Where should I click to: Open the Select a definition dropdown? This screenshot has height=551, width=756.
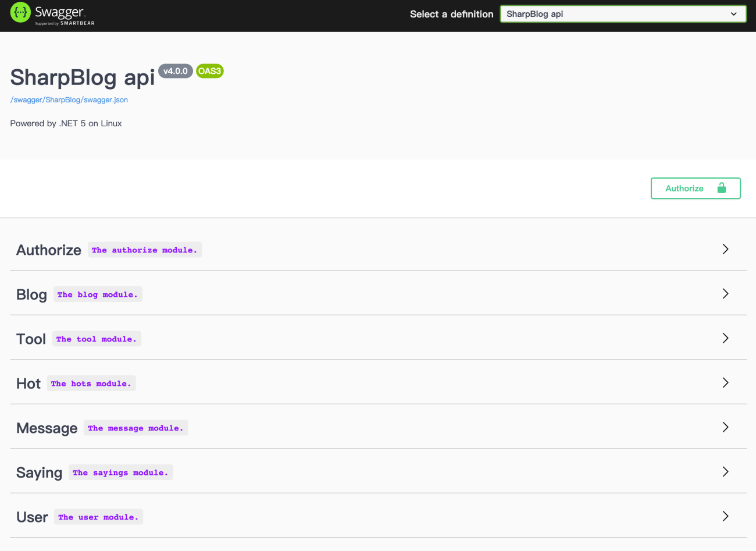pyautogui.click(x=623, y=14)
